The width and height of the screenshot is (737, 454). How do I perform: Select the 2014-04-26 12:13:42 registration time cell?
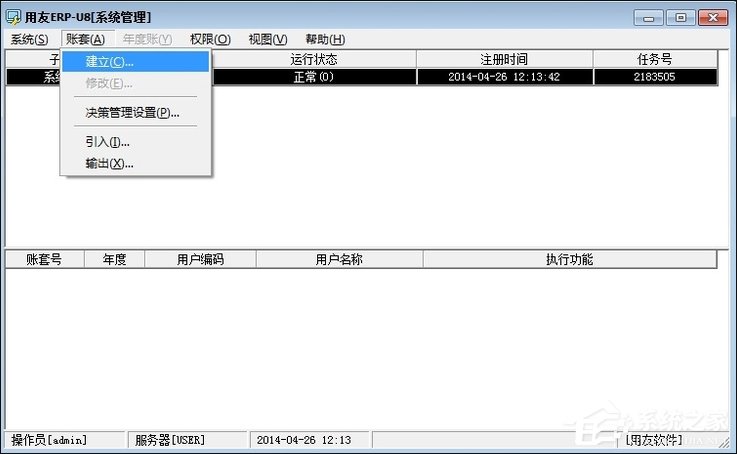(504, 77)
